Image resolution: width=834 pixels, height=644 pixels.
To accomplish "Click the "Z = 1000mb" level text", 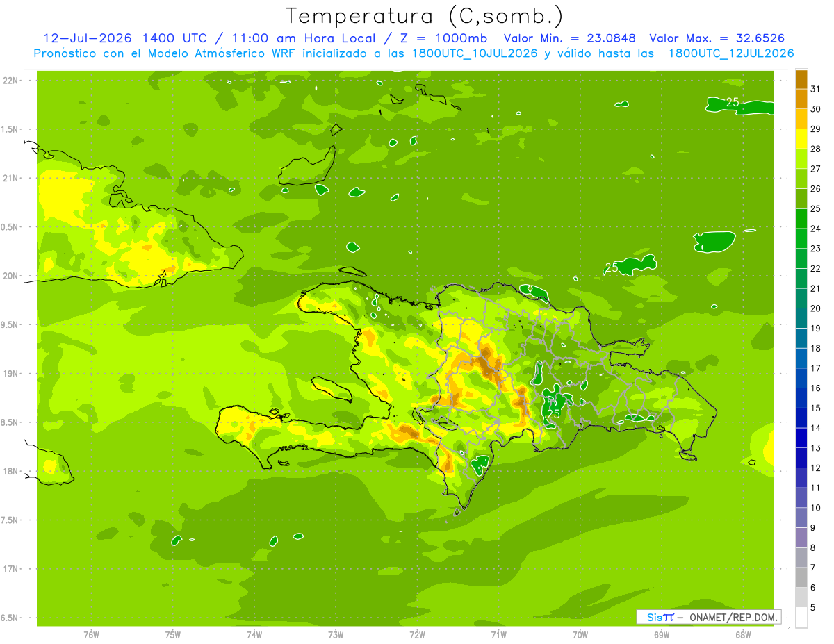I will (x=443, y=38).
